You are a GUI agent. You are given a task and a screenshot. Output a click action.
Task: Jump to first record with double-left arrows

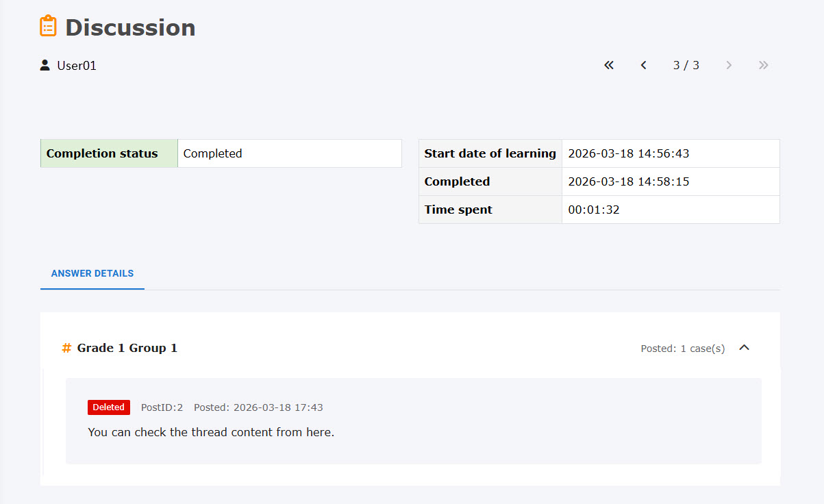(609, 65)
